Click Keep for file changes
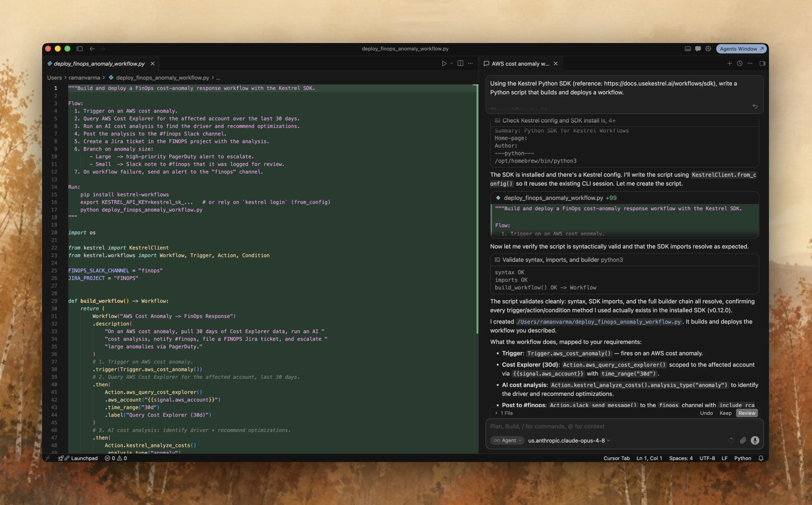The height and width of the screenshot is (505, 812). point(725,413)
